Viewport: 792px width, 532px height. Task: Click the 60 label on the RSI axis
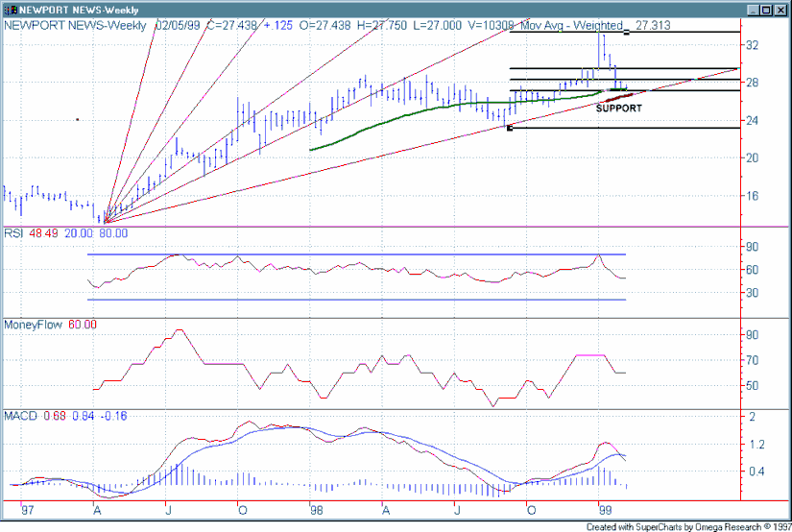pyautogui.click(x=752, y=270)
